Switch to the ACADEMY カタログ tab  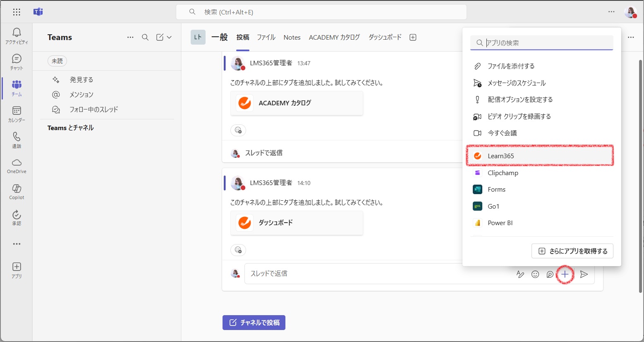point(334,37)
